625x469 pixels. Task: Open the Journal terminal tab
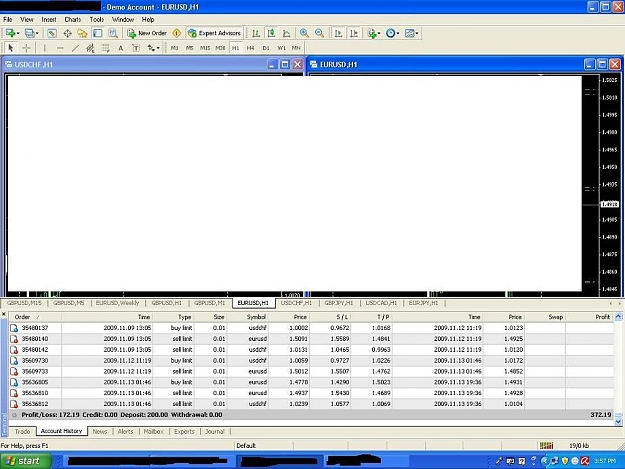(x=215, y=432)
